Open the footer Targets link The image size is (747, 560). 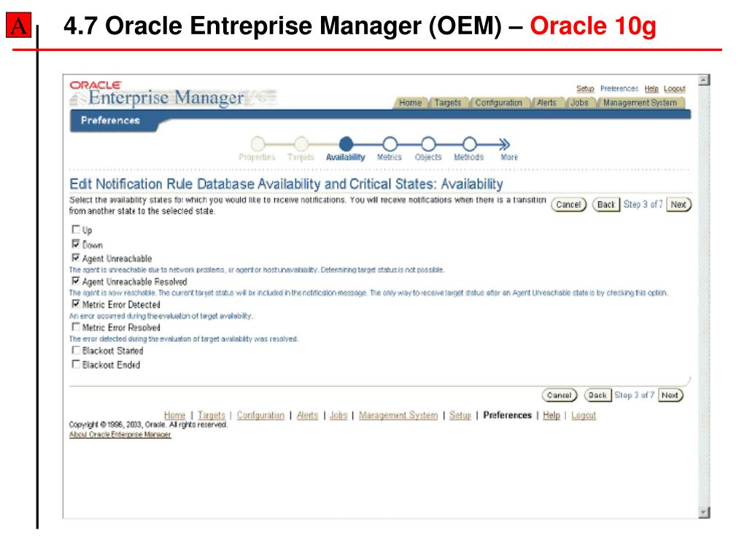pos(212,415)
